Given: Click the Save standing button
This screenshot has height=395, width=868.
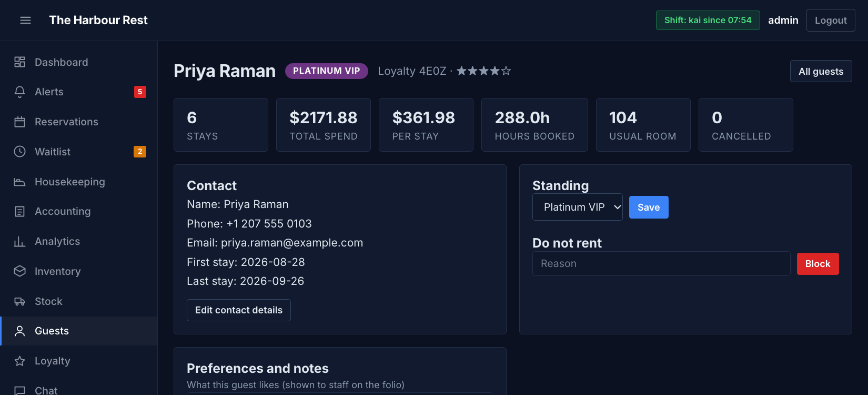Looking at the screenshot, I should tap(649, 207).
